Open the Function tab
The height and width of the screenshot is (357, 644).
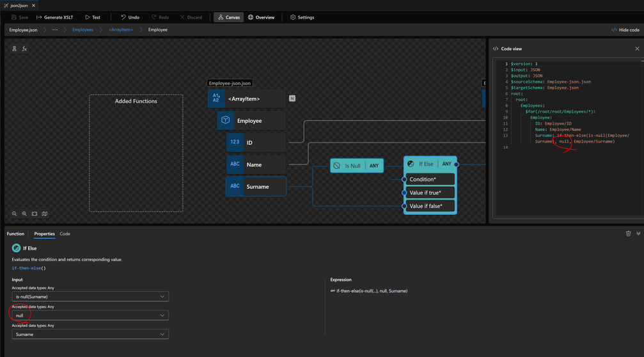click(15, 234)
